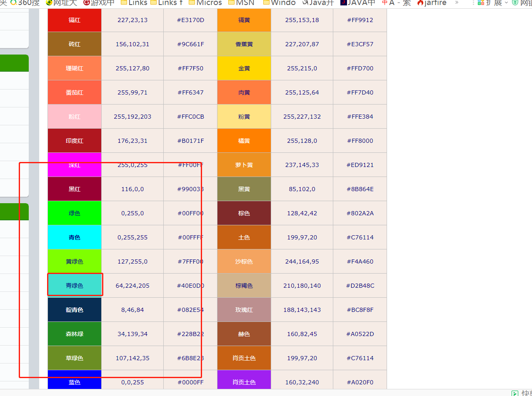Select the 草绿色 swatch
Screen dimensions: 532x396
tap(75, 358)
